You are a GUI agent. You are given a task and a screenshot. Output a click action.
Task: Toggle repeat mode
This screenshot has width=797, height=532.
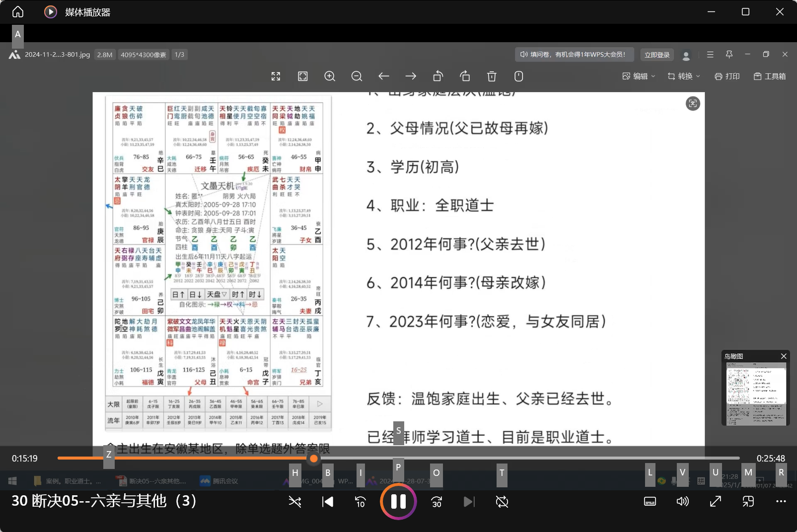[x=502, y=502]
